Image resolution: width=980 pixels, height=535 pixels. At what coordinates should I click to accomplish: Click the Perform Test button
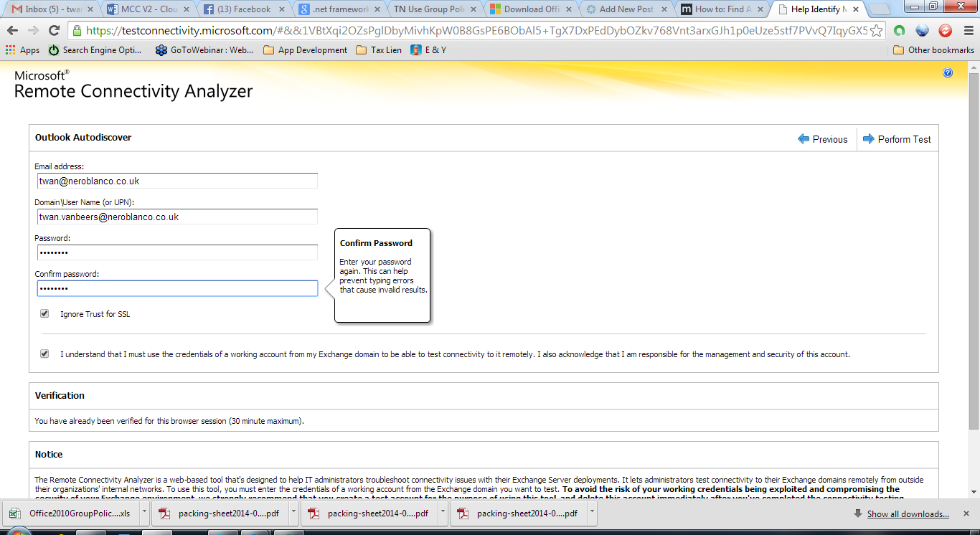(x=897, y=139)
